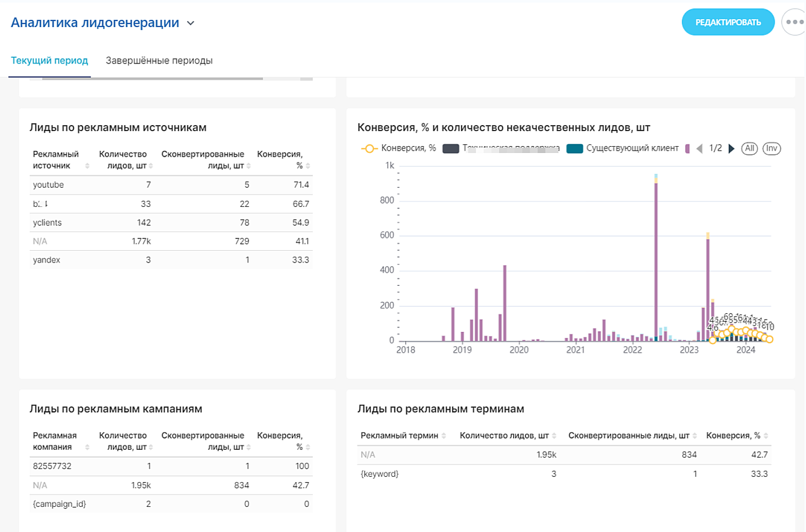The height and width of the screenshot is (532, 806).
Task: Open the three-dots more options menu
Action: (794, 22)
